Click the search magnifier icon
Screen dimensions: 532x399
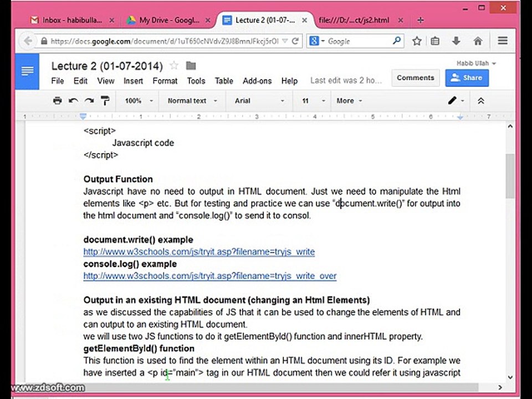click(x=396, y=41)
